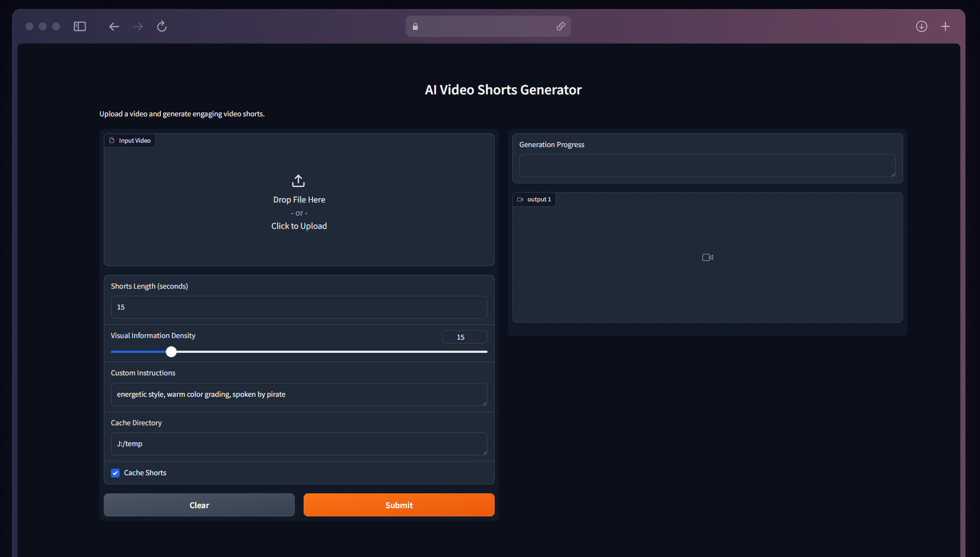This screenshot has width=980, height=557.
Task: Click the reload page icon in the browser toolbar
Action: click(161, 26)
